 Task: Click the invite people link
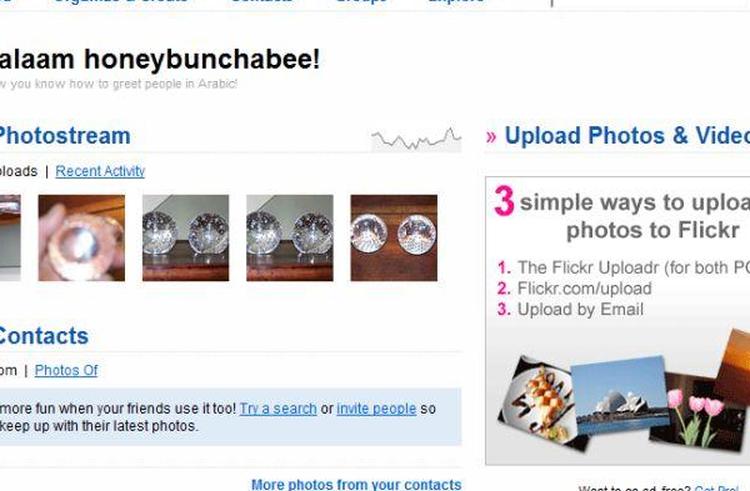(x=376, y=409)
